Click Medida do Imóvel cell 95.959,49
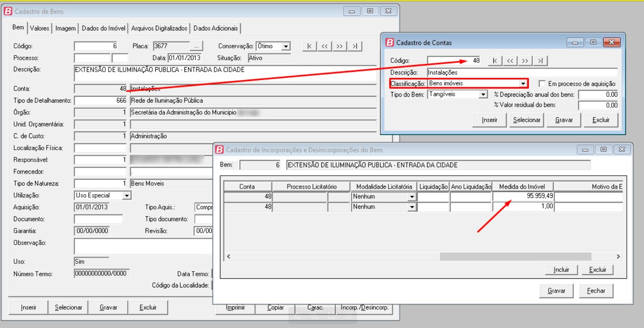The width and height of the screenshot is (644, 328). 523,197
